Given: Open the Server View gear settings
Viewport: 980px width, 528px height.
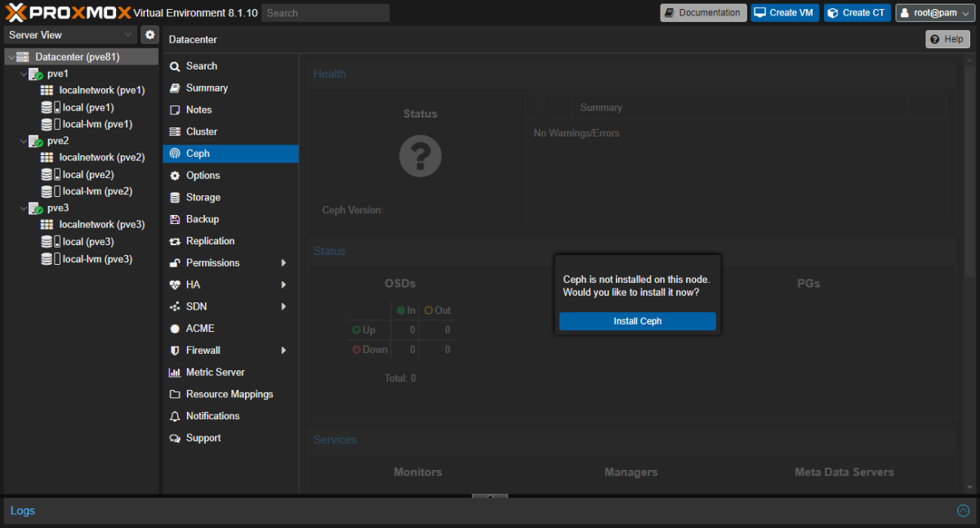Looking at the screenshot, I should [149, 34].
